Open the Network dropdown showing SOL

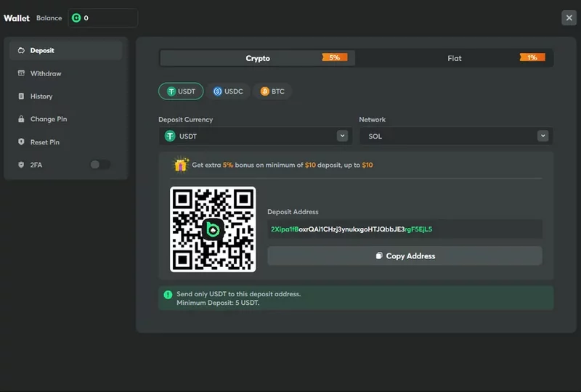pyautogui.click(x=455, y=136)
